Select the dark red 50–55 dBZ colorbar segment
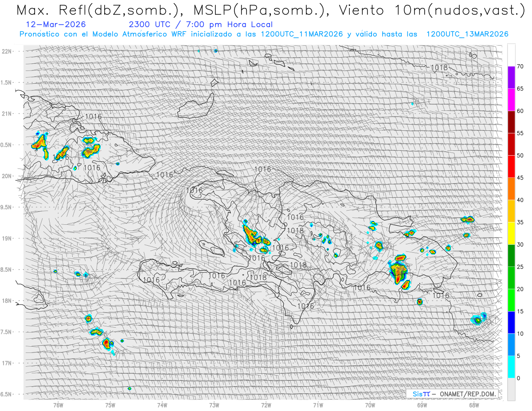 click(511, 144)
